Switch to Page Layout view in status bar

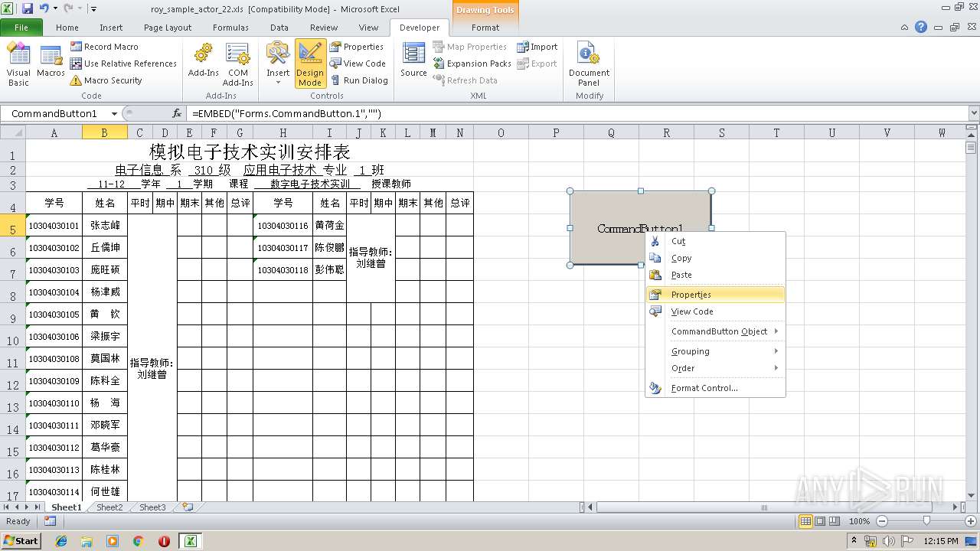(x=820, y=521)
